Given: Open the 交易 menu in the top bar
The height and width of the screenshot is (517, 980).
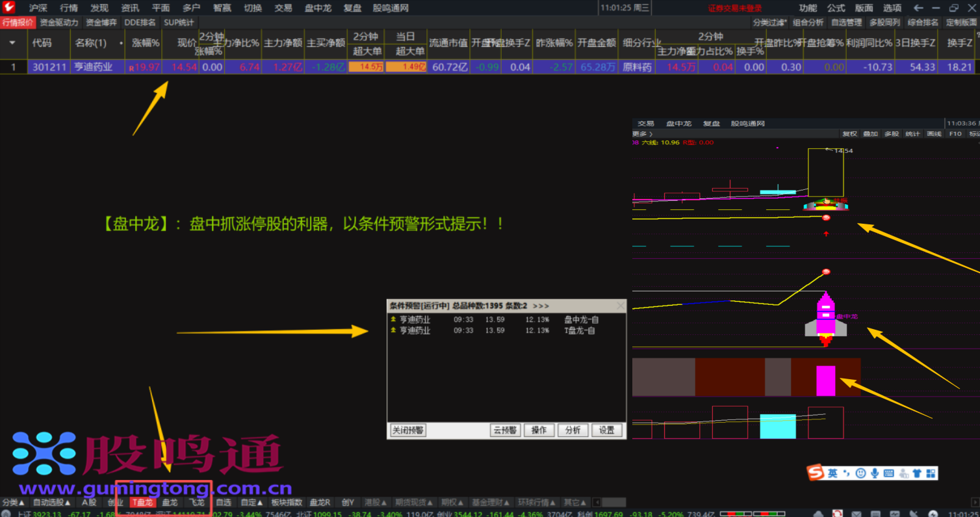Looking at the screenshot, I should 283,8.
